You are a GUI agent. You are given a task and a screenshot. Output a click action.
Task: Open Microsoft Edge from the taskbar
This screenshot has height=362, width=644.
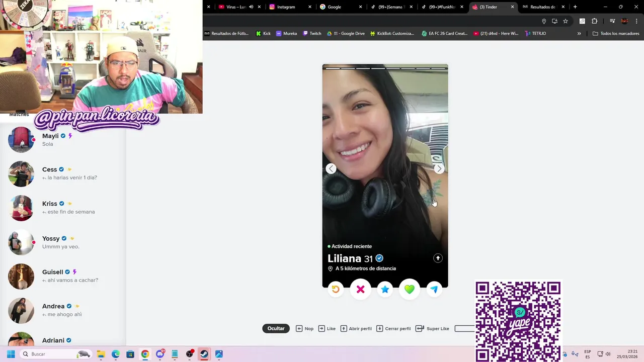pos(115,354)
